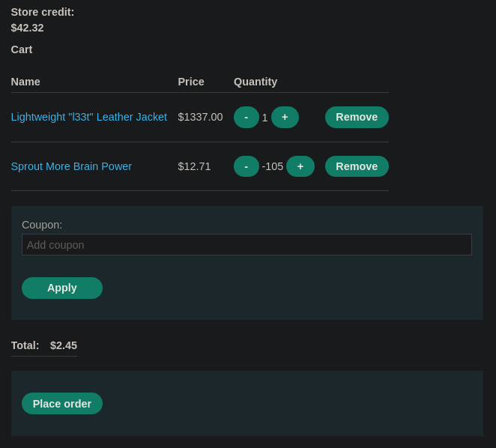The height and width of the screenshot is (448, 496).
Task: Remove the Leather Jacket from cart
Action: click(357, 118)
